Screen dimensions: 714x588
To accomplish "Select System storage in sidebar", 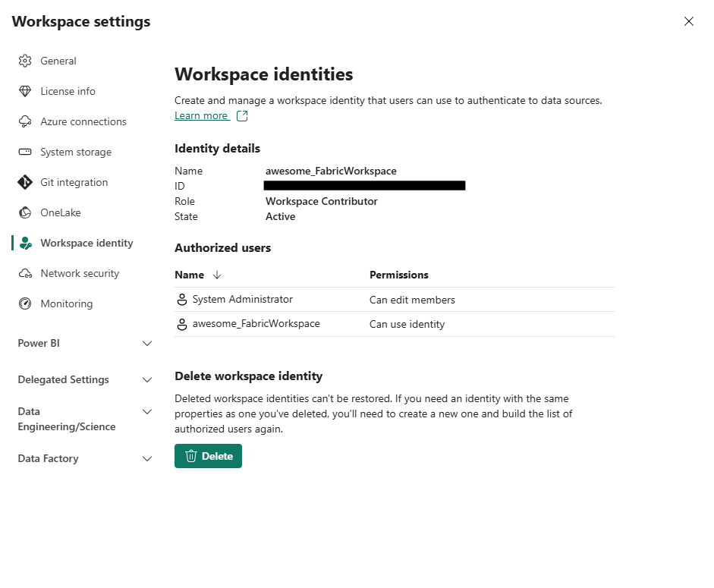I will click(x=76, y=152).
